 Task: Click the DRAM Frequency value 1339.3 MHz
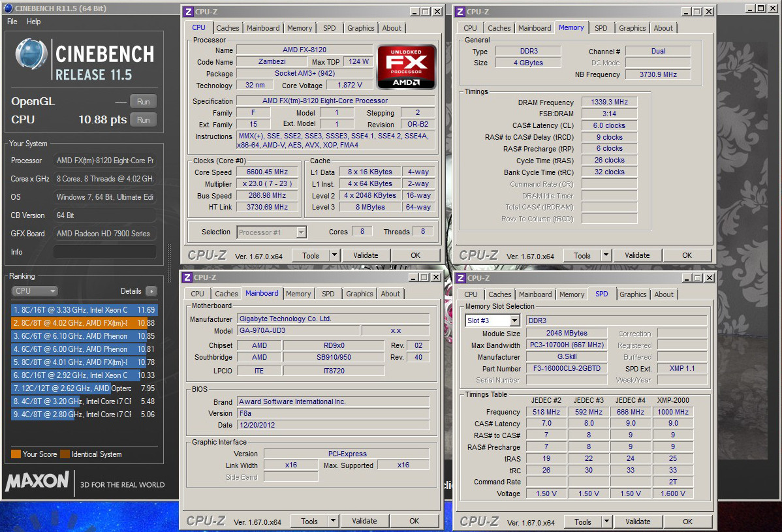tap(609, 102)
